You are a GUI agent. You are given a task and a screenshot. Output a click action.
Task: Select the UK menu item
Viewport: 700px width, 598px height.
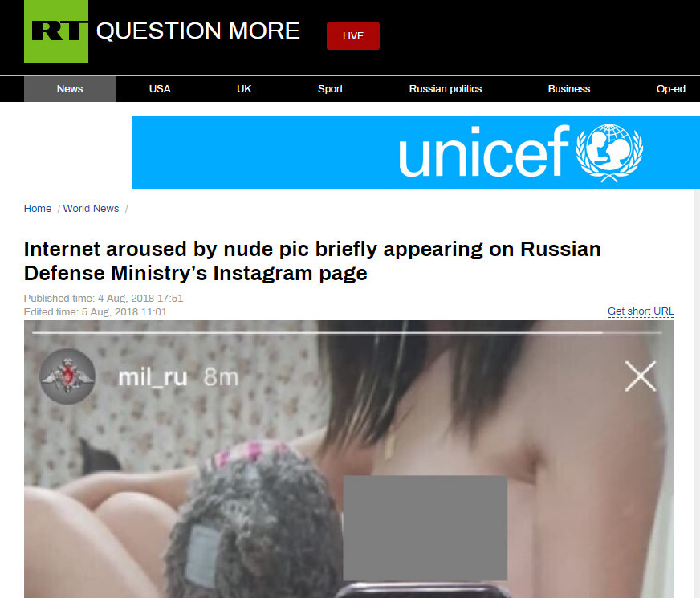coord(244,89)
